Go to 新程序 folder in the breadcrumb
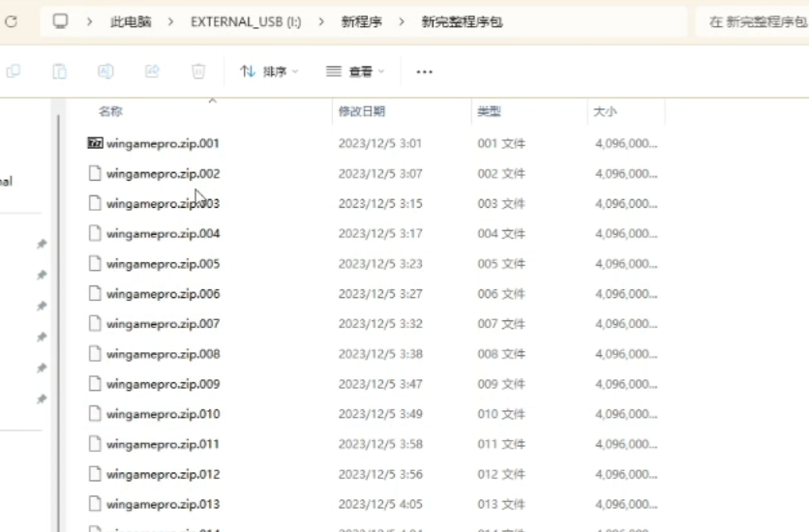Image resolution: width=809 pixels, height=532 pixels. point(360,21)
